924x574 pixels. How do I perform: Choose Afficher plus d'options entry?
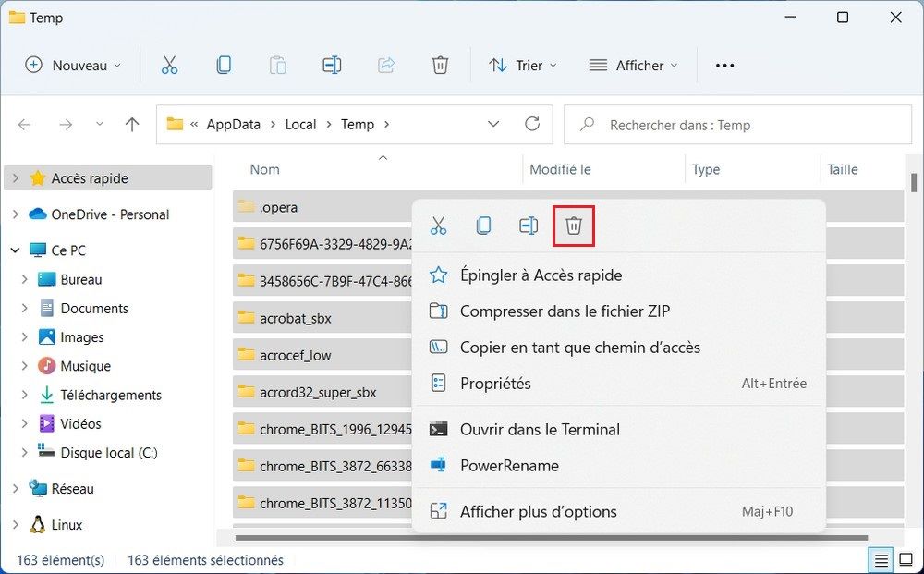pyautogui.click(x=538, y=512)
